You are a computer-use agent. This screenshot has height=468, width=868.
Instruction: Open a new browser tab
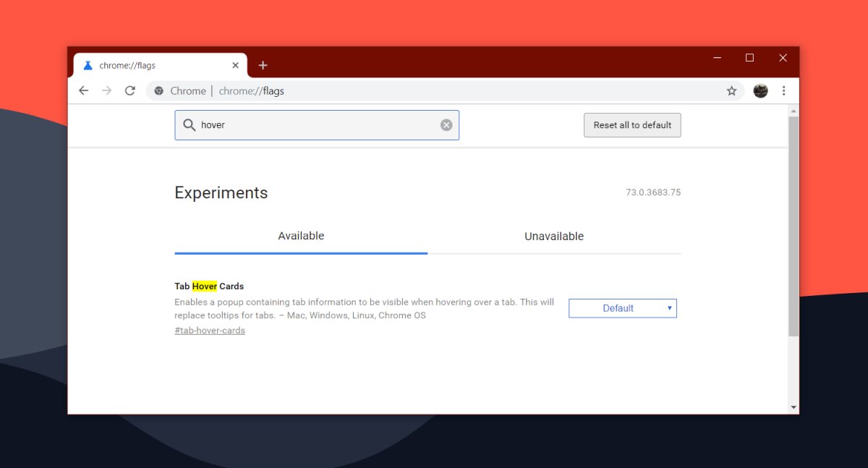(263, 64)
